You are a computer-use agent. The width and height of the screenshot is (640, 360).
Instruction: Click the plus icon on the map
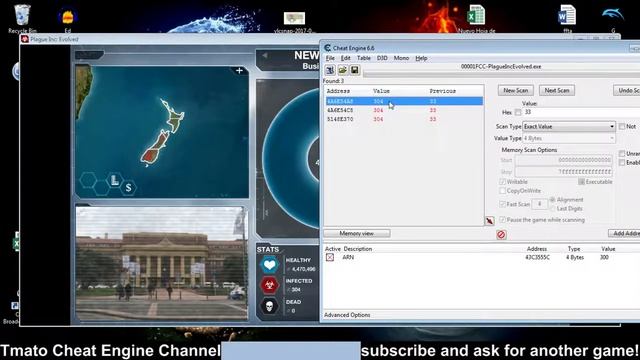tap(239, 71)
